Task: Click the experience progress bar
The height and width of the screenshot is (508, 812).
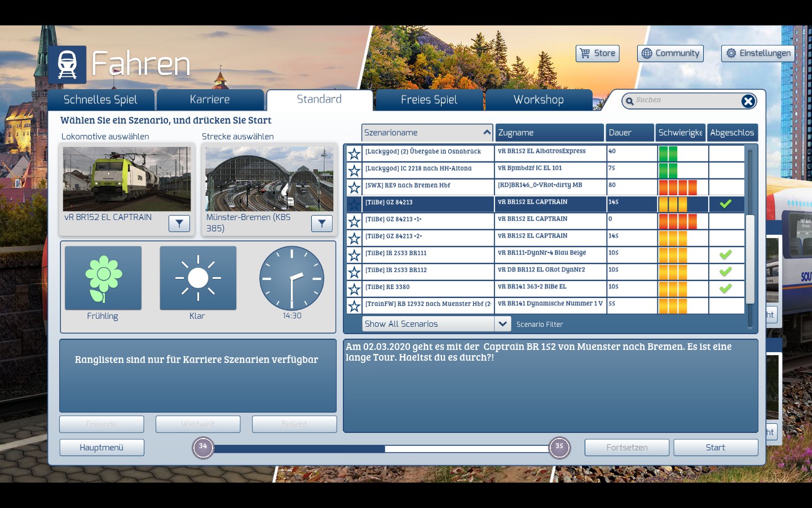Action: point(381,449)
